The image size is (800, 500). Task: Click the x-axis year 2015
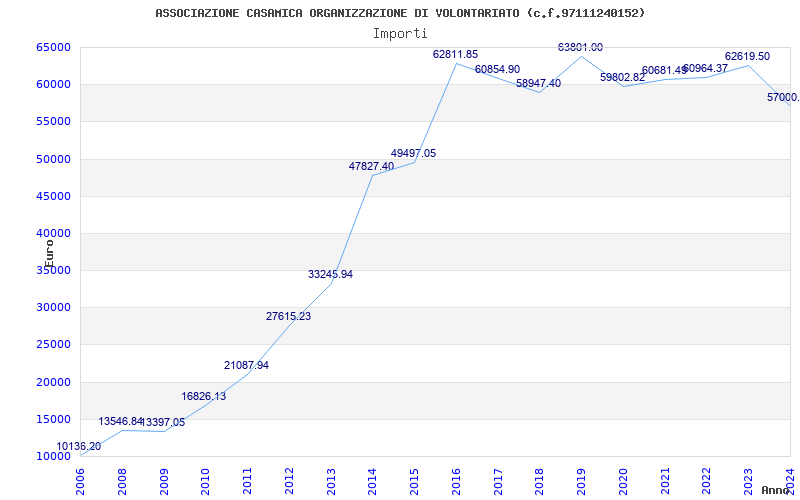pyautogui.click(x=414, y=481)
